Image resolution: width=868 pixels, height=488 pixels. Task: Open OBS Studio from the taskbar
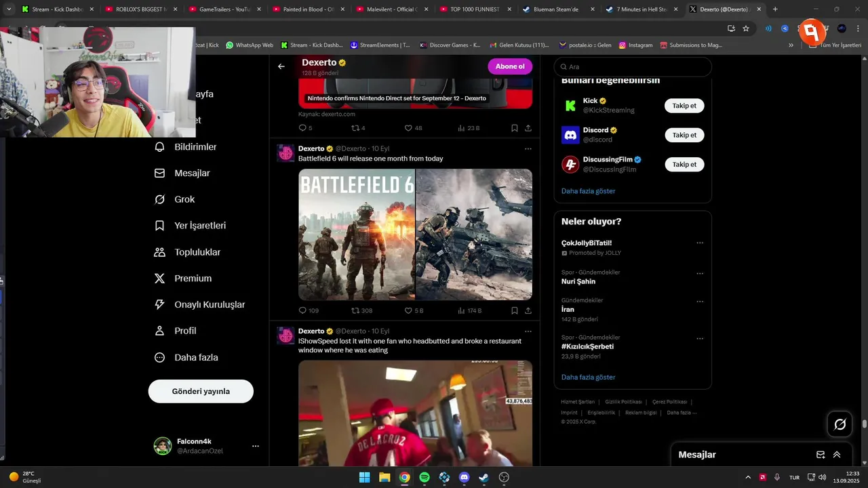(x=504, y=477)
